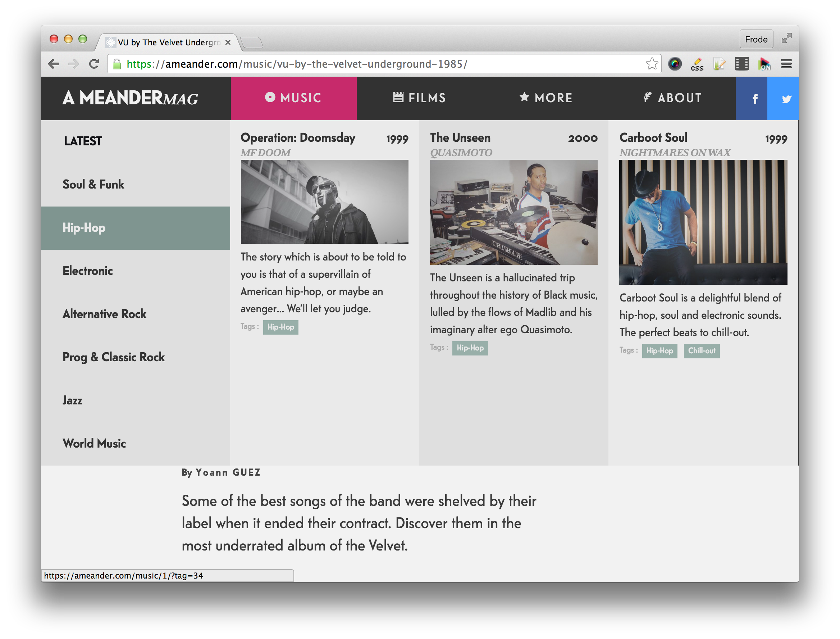
Task: Open the CSS pencil extension
Action: [697, 64]
